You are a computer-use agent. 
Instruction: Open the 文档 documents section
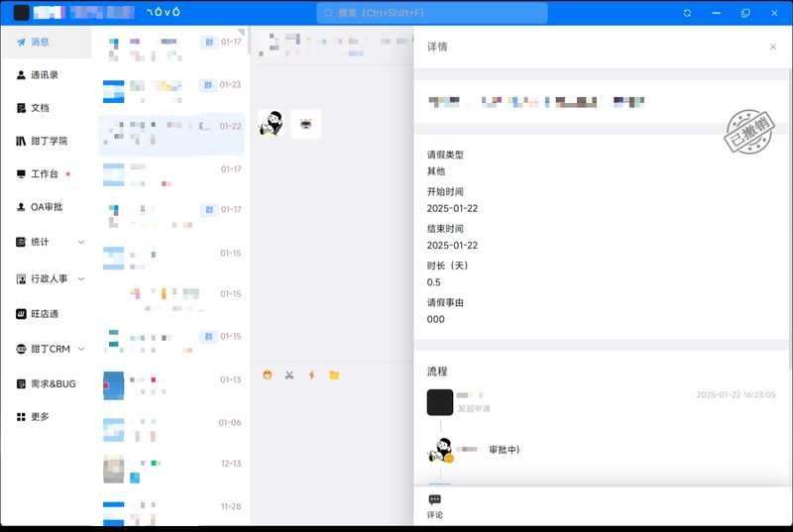click(x=40, y=108)
